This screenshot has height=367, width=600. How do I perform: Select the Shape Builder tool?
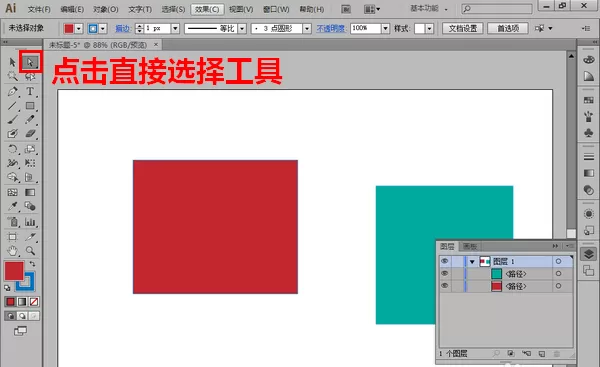[12, 177]
